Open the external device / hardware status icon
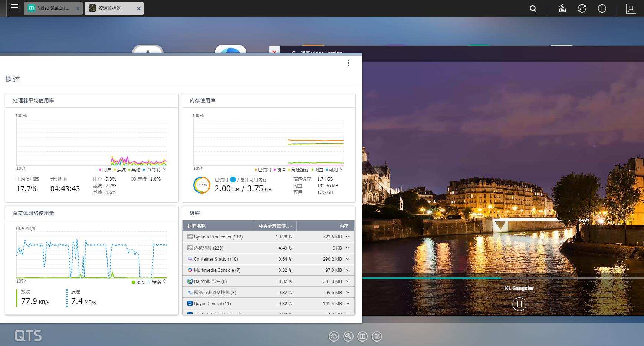644x346 pixels. point(582,9)
